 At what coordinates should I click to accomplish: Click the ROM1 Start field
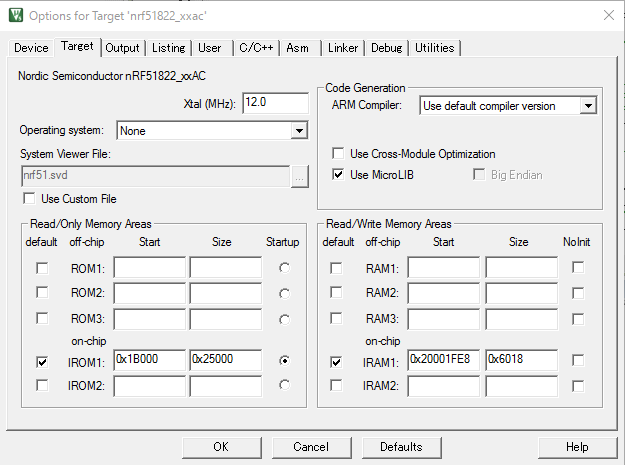point(150,267)
